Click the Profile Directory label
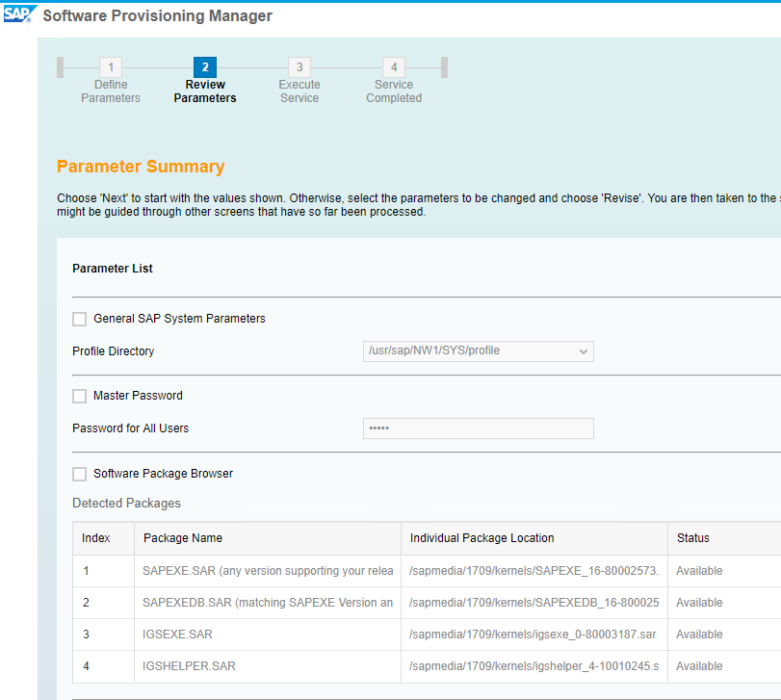The height and width of the screenshot is (700, 781). pyautogui.click(x=113, y=351)
